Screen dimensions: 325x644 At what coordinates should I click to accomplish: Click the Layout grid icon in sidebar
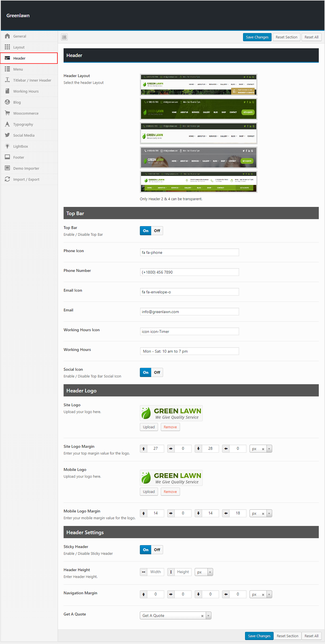point(7,47)
